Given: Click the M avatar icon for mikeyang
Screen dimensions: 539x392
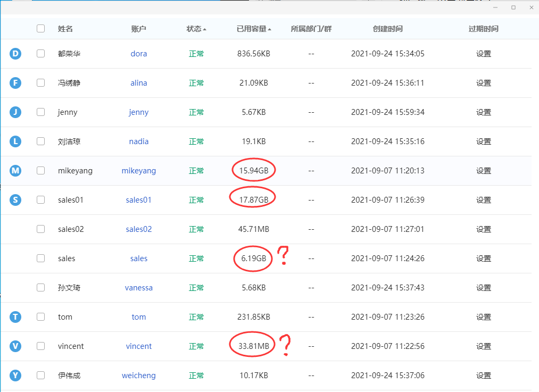Looking at the screenshot, I should pos(15,171).
